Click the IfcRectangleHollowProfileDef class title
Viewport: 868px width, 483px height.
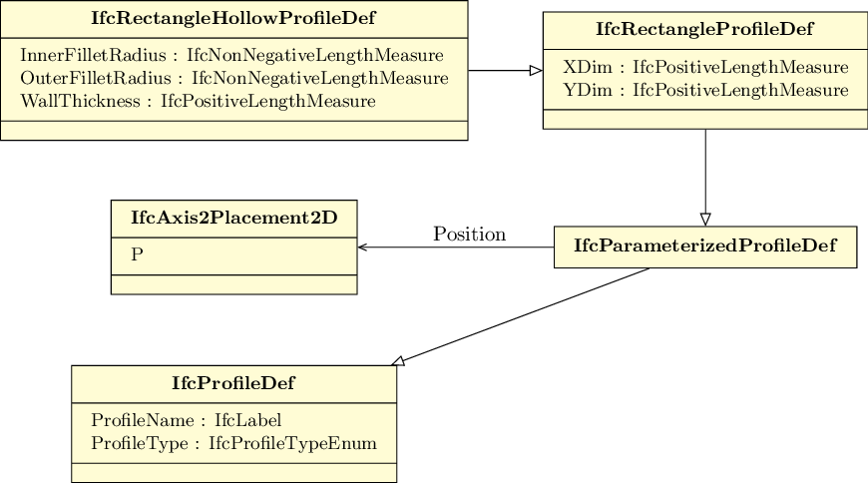[233, 18]
